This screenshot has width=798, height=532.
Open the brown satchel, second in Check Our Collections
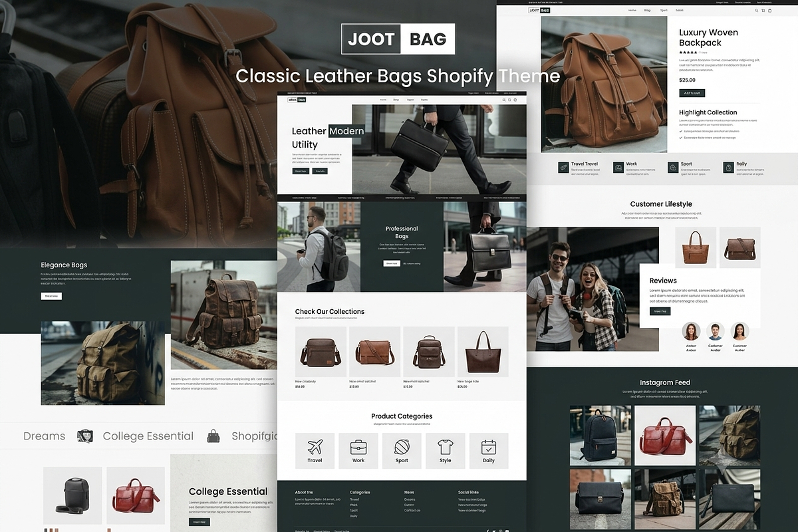point(375,352)
